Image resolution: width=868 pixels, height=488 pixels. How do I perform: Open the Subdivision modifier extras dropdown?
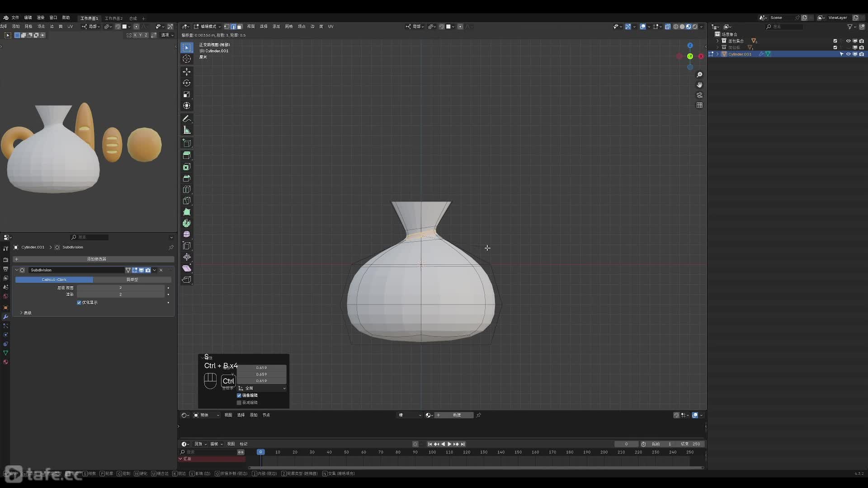tap(155, 270)
